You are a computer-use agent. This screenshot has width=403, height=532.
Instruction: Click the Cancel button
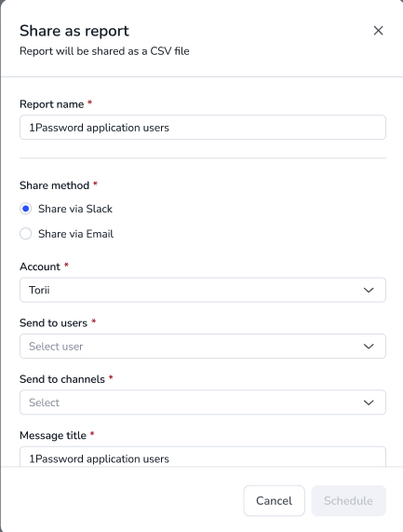click(x=275, y=500)
